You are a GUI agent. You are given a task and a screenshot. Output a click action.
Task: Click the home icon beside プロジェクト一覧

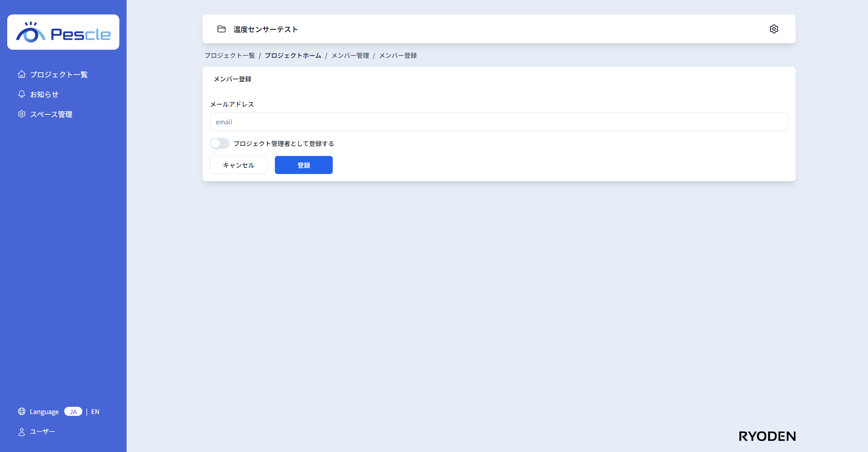[x=22, y=74]
